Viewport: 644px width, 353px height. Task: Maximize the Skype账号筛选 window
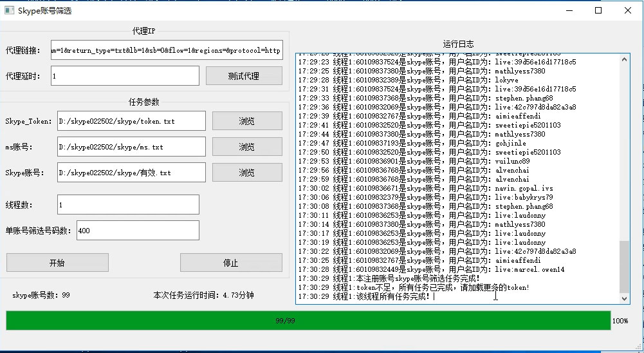coord(598,11)
